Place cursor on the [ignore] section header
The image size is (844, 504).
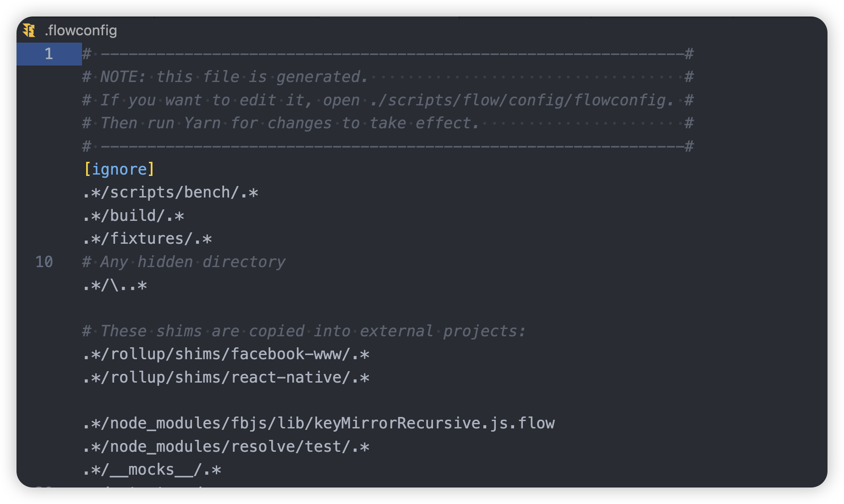(x=119, y=170)
